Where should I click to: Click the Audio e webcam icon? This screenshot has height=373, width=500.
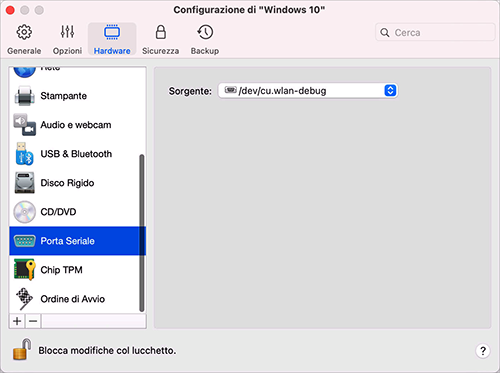(x=24, y=125)
